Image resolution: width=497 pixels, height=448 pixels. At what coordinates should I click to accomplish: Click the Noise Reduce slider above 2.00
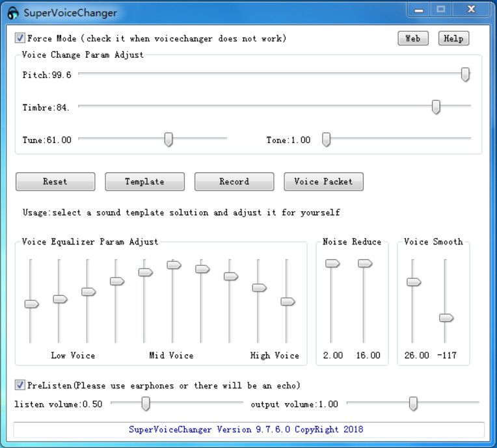coord(332,263)
